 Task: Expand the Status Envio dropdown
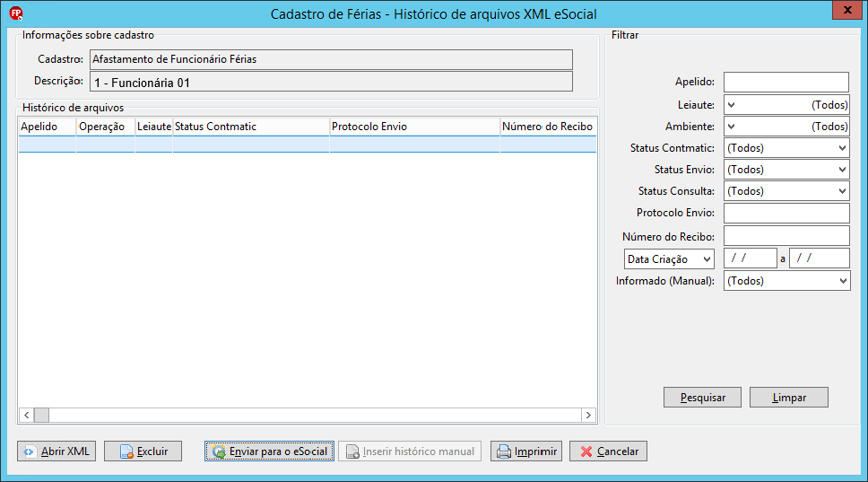coord(786,170)
